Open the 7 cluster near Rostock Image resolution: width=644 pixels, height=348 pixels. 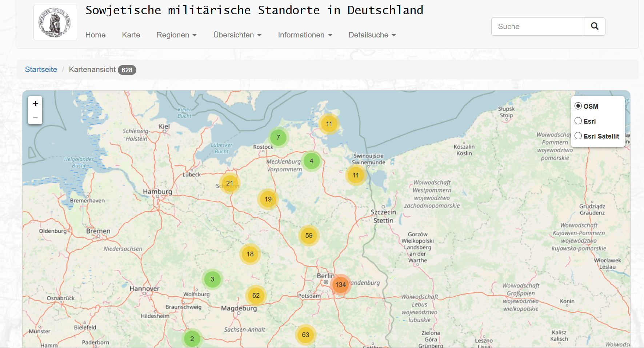click(278, 137)
